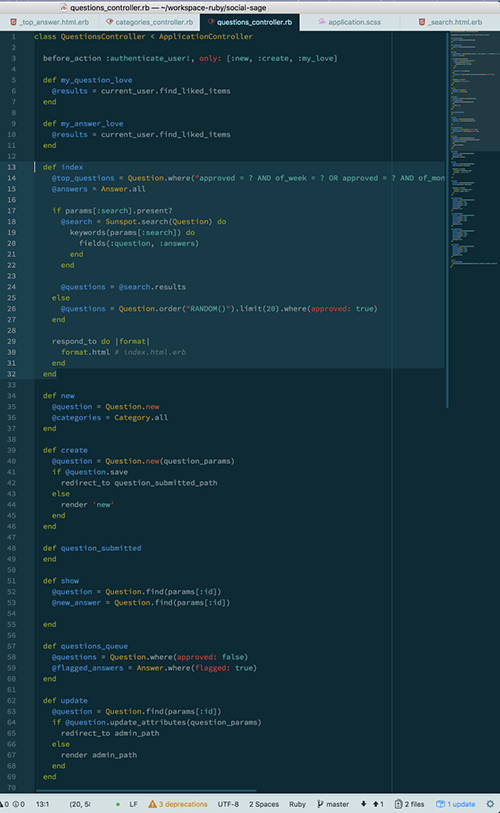This screenshot has height=813, width=500.
Task: Click the git branch icon next to master
Action: [320, 804]
